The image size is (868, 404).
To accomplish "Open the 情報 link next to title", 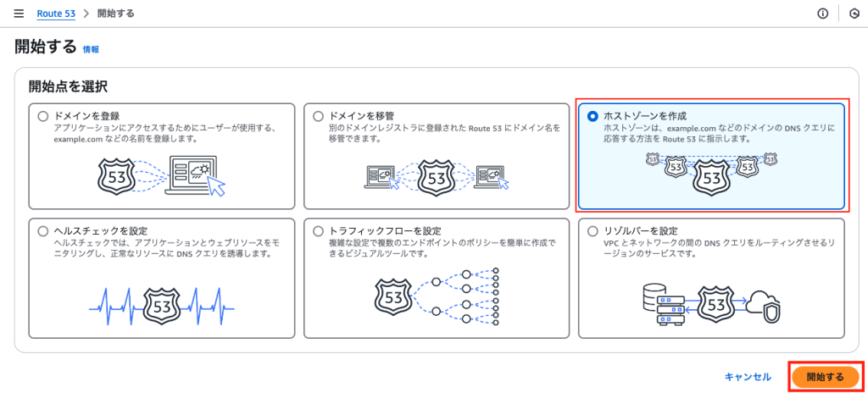I will 91,49.
